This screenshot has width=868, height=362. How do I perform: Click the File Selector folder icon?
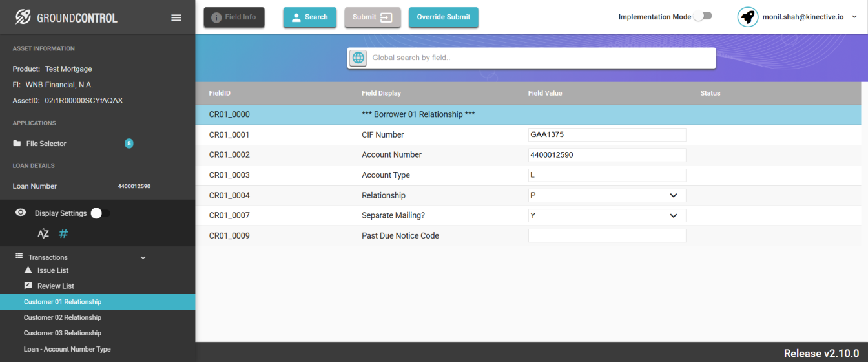17,144
